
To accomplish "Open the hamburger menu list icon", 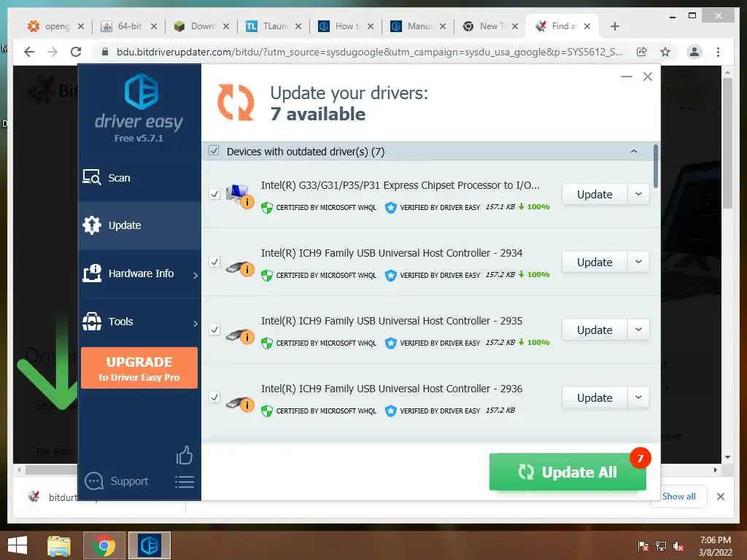I will tap(185, 482).
